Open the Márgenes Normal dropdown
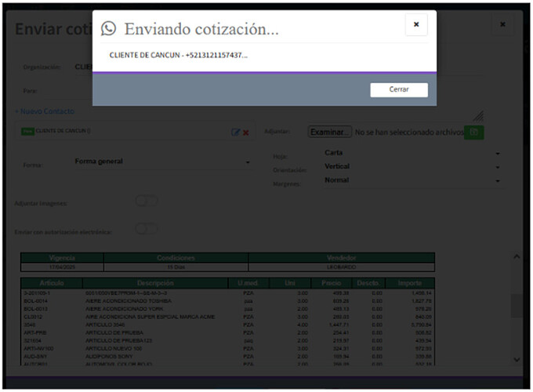The width and height of the screenshot is (533, 392). click(x=412, y=180)
